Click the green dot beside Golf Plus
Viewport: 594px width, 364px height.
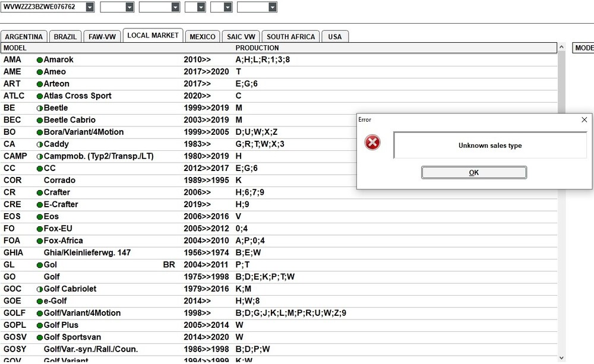coord(40,325)
